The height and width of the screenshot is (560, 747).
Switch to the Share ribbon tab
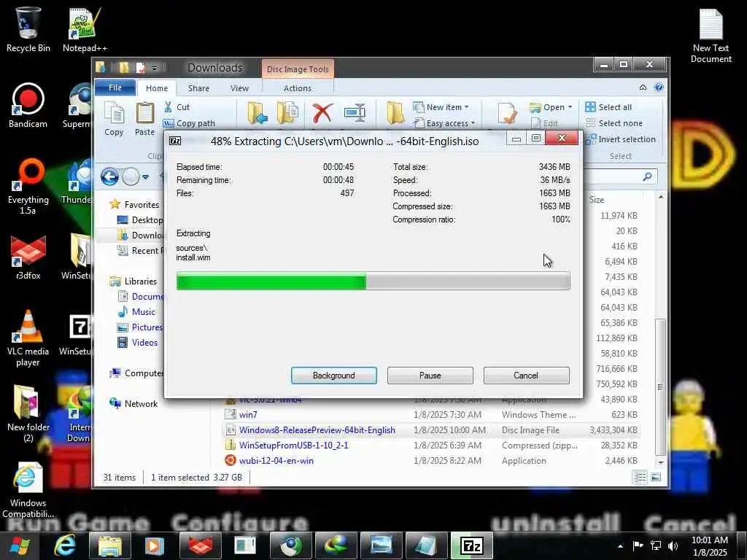pos(198,88)
